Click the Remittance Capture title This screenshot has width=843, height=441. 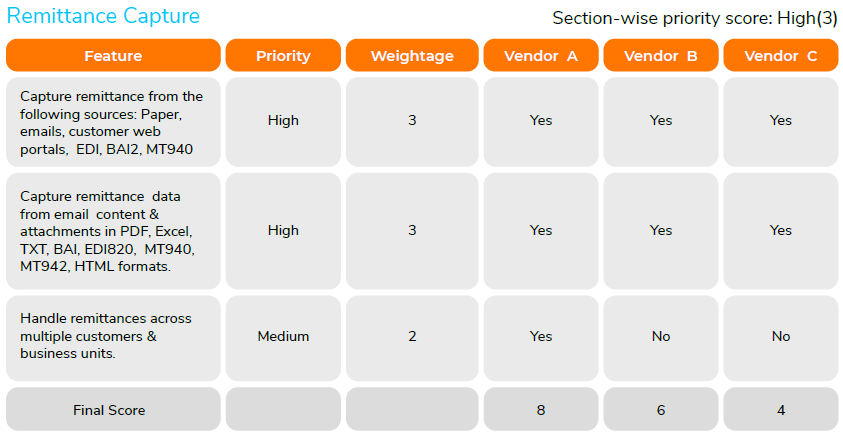click(103, 17)
